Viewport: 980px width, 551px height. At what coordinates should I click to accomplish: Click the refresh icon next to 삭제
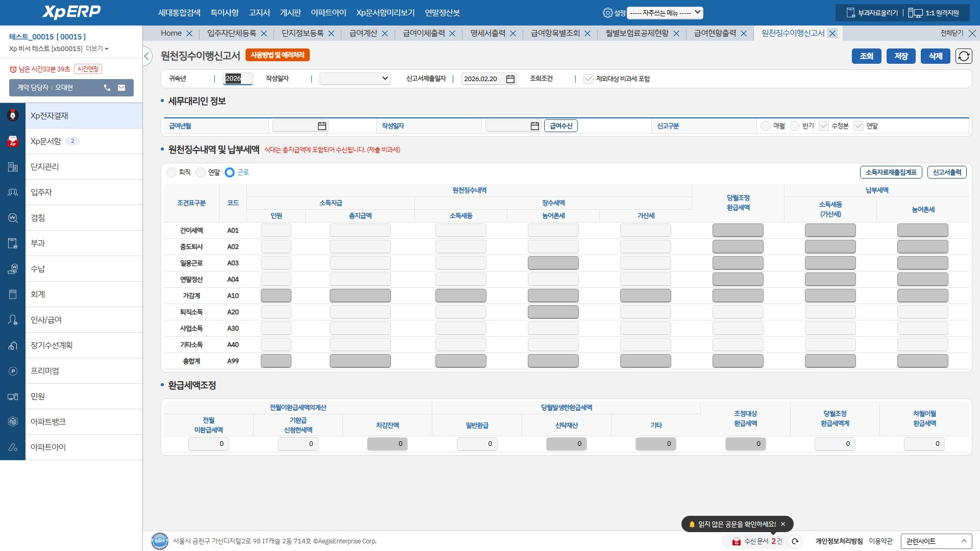coord(964,56)
